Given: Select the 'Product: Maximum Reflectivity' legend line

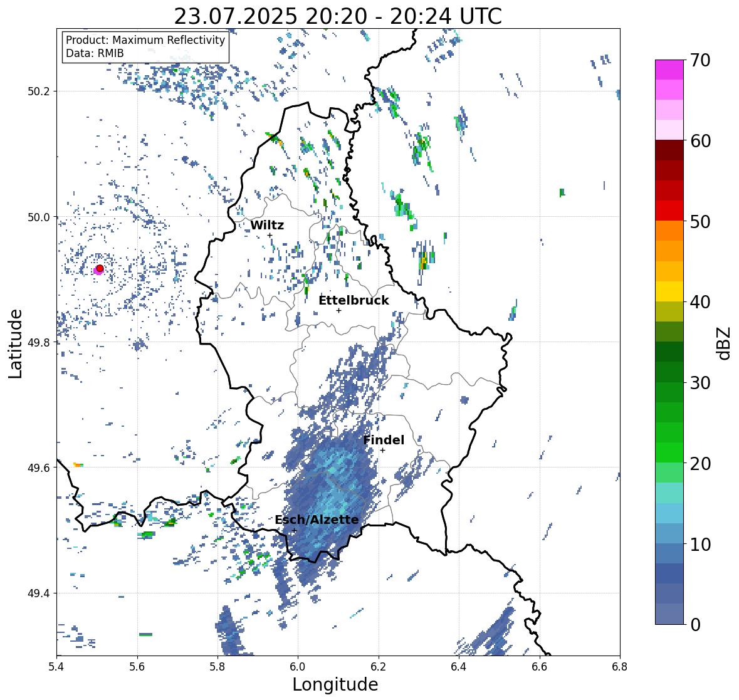Looking at the screenshot, I should [x=145, y=40].
